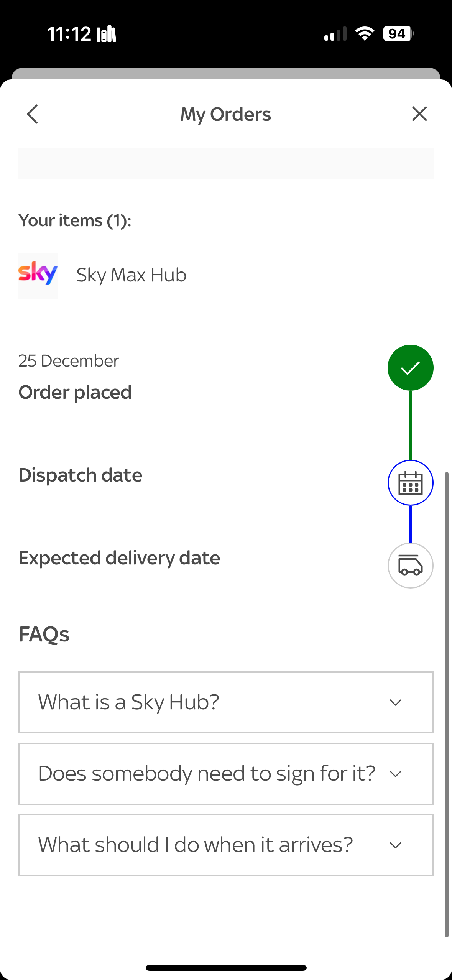Tap the calendar dispatch date icon
The height and width of the screenshot is (980, 452).
(410, 483)
